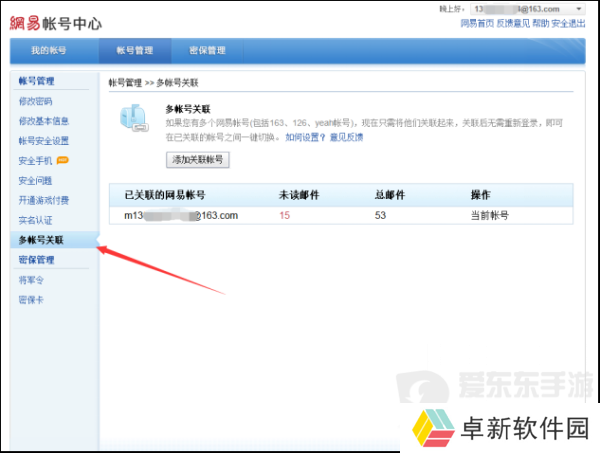600x453 pixels.
Task: Click the 总邮件 column header
Action: pyautogui.click(x=390, y=195)
